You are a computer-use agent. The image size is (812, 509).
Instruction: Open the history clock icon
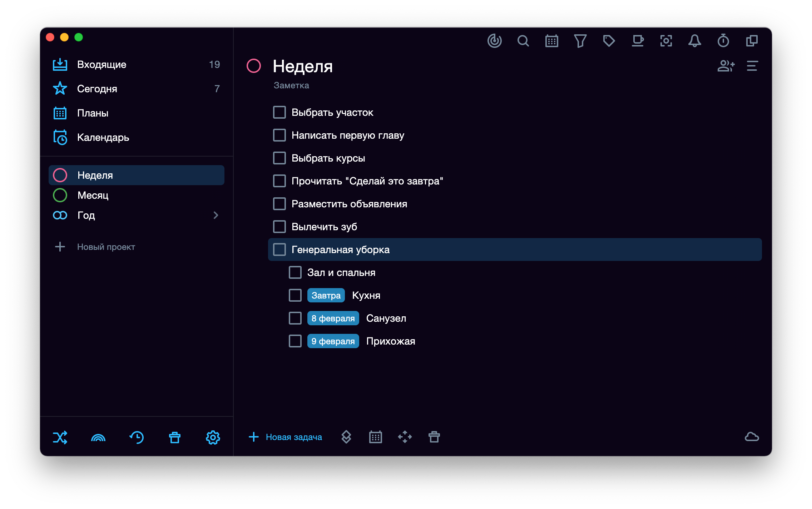[137, 437]
